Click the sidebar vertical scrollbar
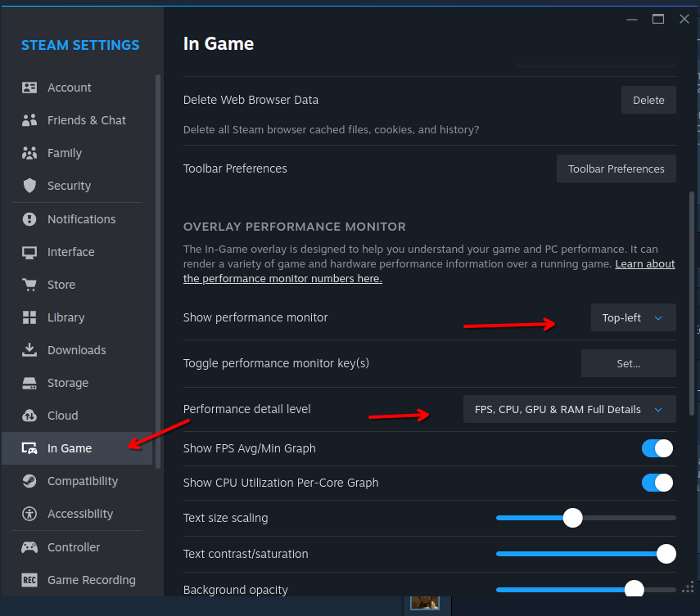Screen dimensions: 700x616 coord(157,272)
